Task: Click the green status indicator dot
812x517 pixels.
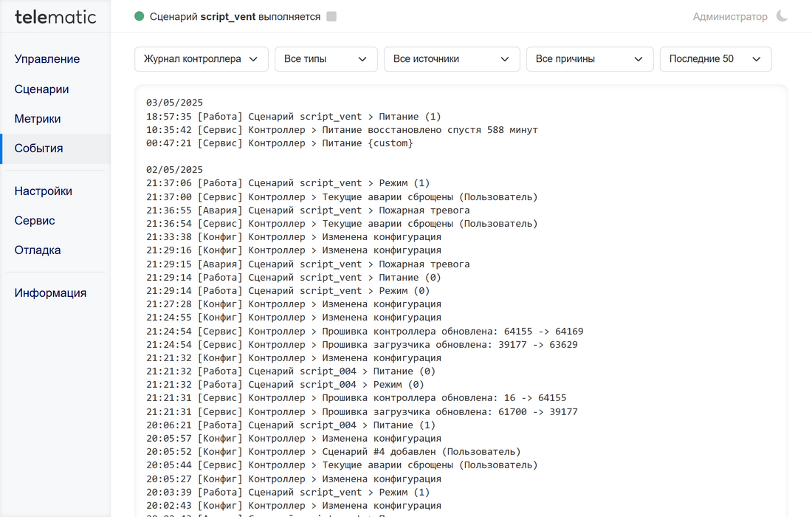Action: [x=140, y=16]
